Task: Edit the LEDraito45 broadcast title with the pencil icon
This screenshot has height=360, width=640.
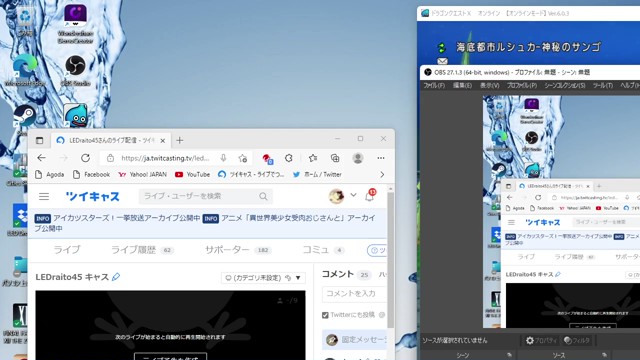Action: pos(116,277)
